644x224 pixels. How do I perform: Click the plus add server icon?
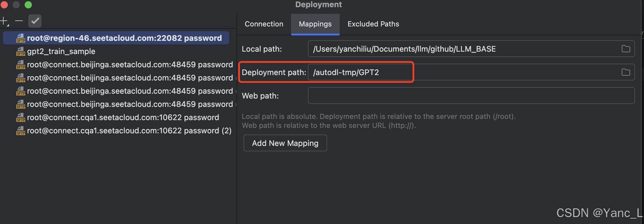point(4,21)
